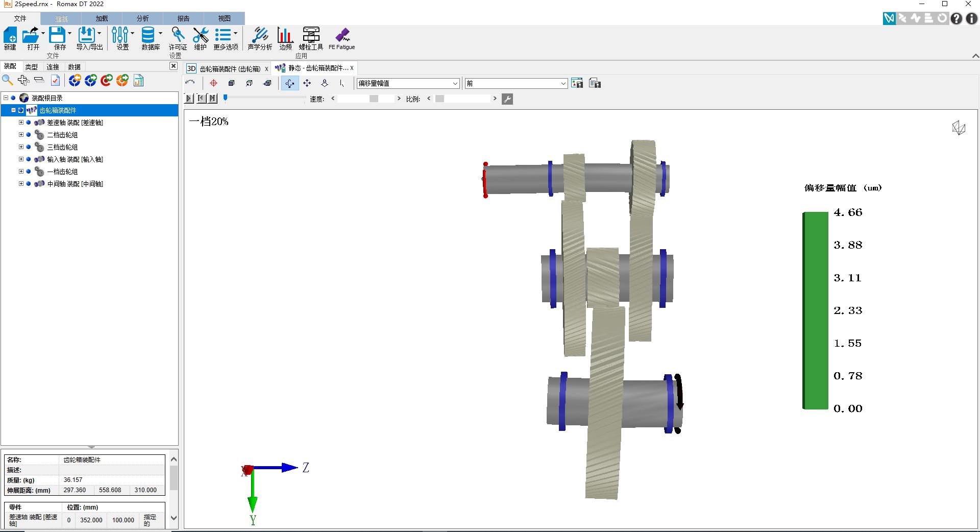
Task: Select the rotate view tool
Action: point(289,83)
